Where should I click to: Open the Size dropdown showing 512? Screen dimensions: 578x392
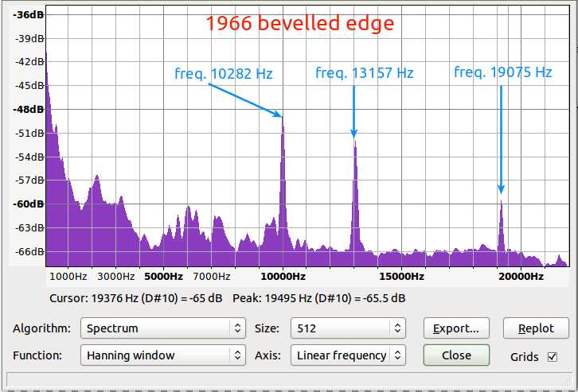click(x=348, y=328)
